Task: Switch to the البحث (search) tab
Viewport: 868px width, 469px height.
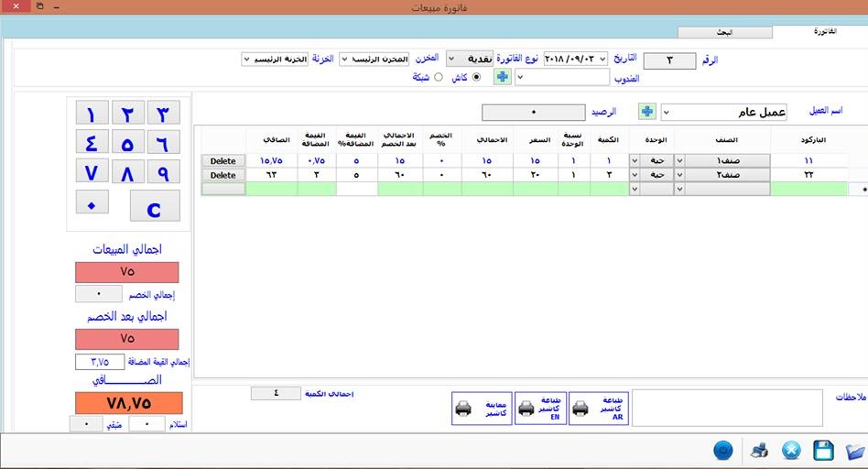Action: pos(724,32)
